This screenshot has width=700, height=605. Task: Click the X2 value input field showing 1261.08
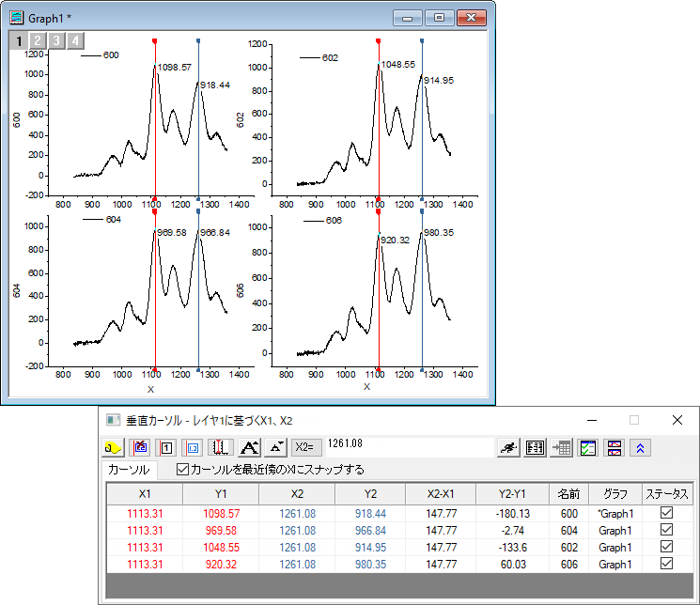click(x=410, y=447)
